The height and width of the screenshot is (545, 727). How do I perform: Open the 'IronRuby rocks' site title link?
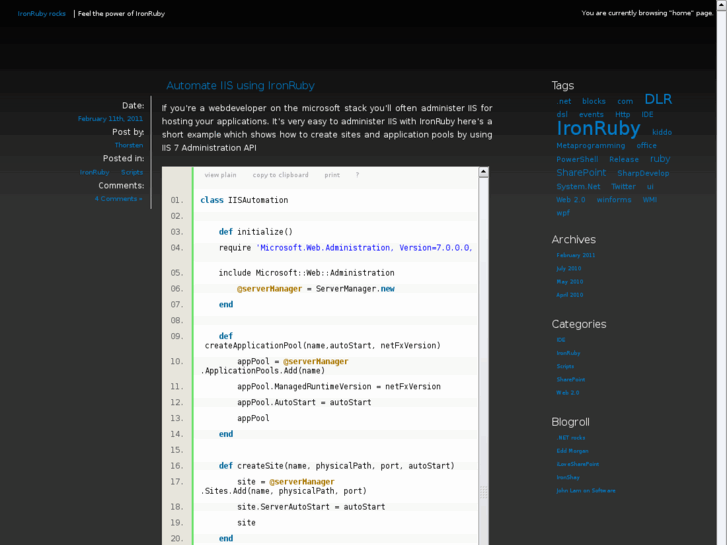[x=42, y=14]
